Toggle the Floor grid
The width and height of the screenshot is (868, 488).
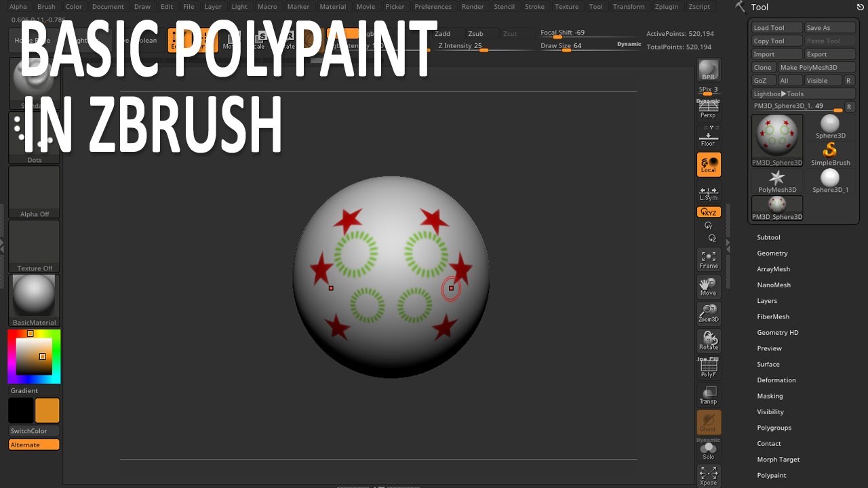pos(708,136)
